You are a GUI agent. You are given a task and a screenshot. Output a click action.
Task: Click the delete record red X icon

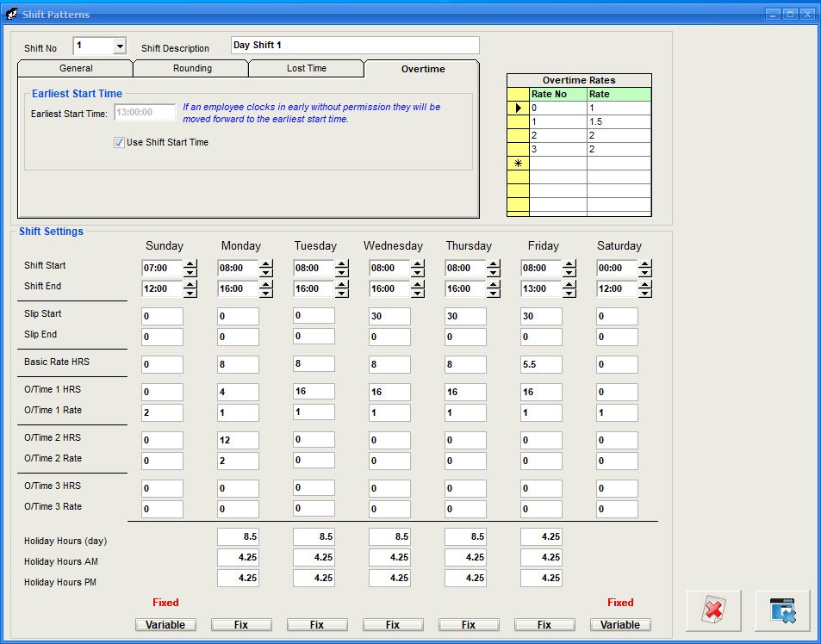pos(713,611)
